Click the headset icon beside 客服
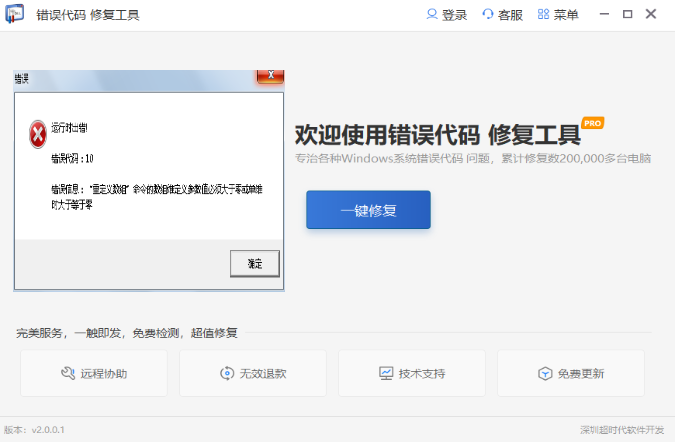The width and height of the screenshot is (675, 444). [x=487, y=14]
